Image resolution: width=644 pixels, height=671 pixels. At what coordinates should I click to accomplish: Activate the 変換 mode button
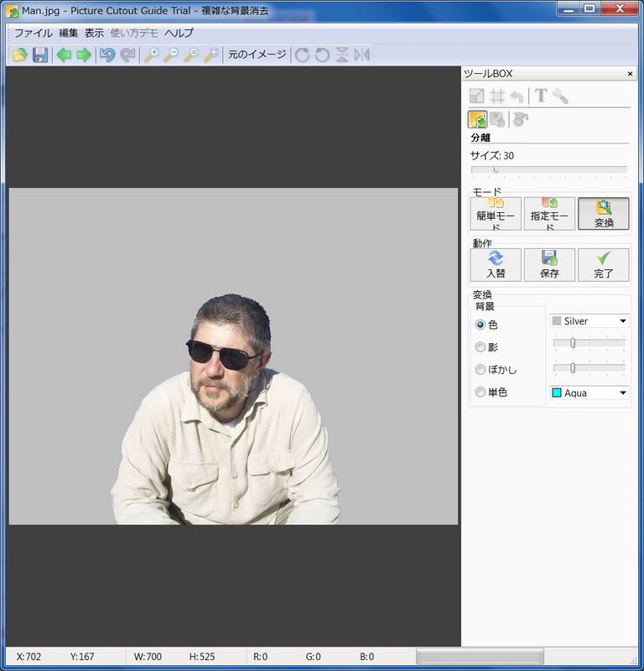point(604,214)
